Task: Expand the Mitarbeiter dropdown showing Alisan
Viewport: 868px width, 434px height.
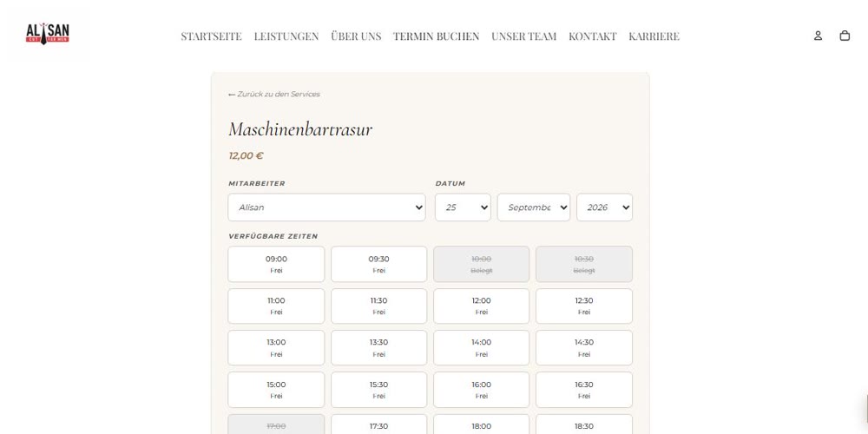Action: [326, 207]
